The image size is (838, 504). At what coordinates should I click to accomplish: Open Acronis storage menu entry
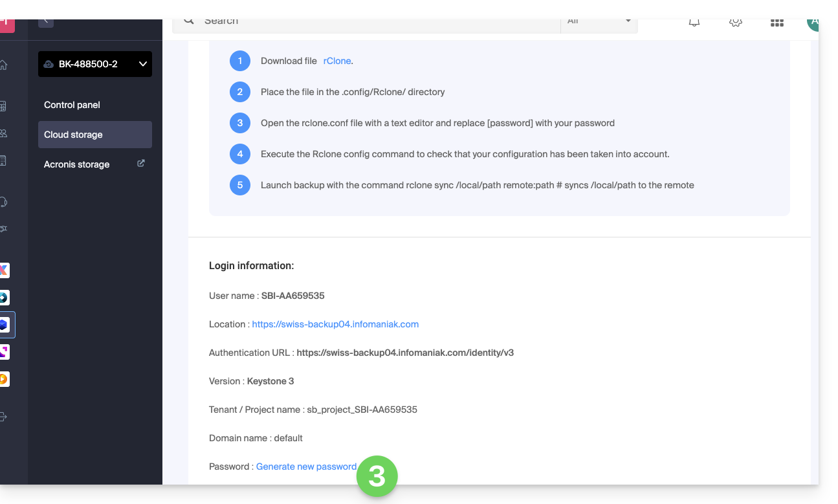coord(77,164)
